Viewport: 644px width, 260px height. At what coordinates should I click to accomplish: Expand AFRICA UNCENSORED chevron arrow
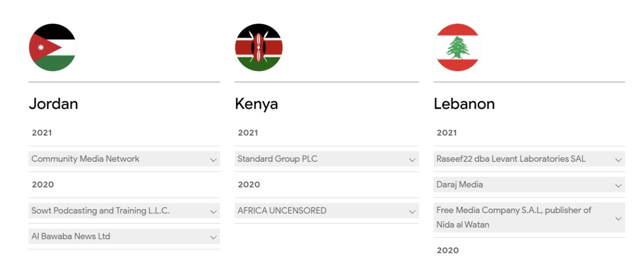(412, 212)
